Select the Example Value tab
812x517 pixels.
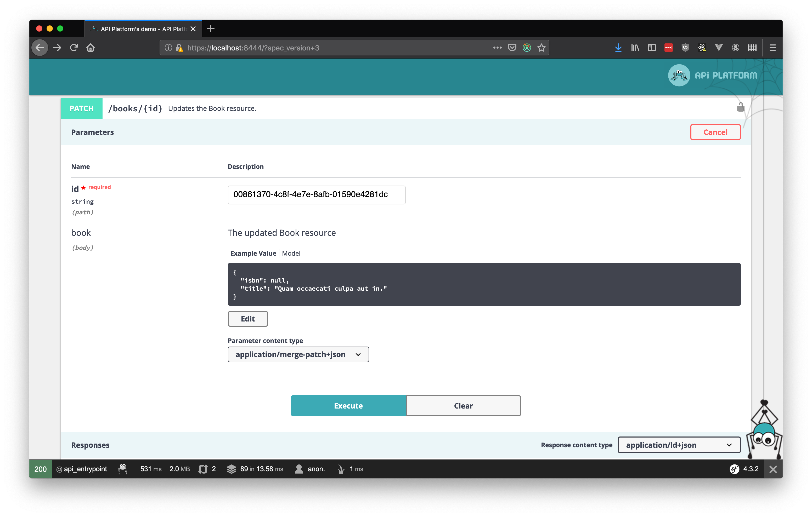tap(253, 253)
